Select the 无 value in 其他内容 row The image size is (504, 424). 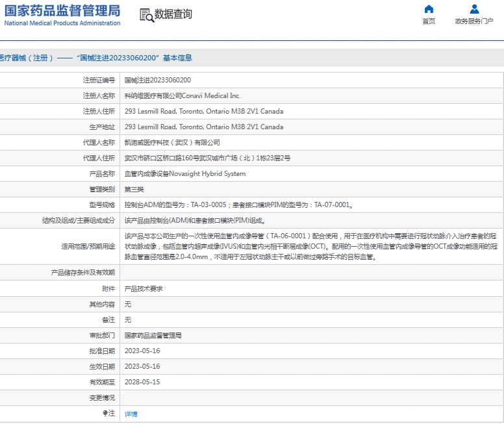pyautogui.click(x=127, y=304)
